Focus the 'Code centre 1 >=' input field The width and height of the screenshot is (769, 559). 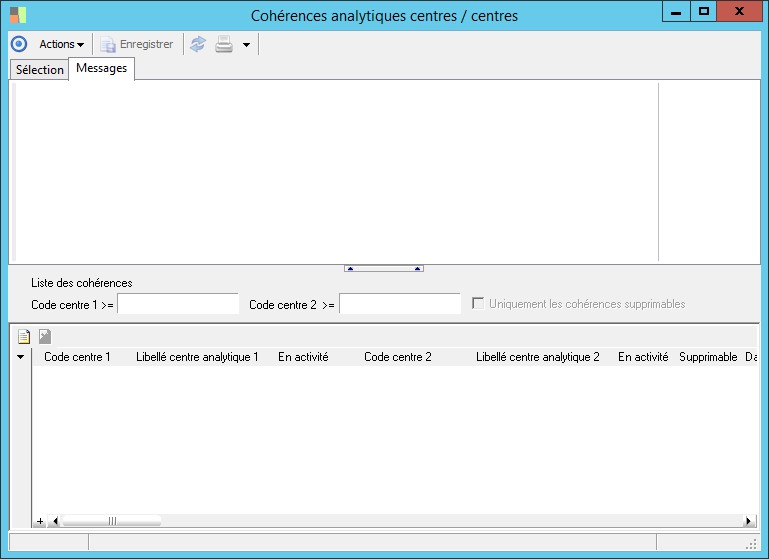coord(178,304)
